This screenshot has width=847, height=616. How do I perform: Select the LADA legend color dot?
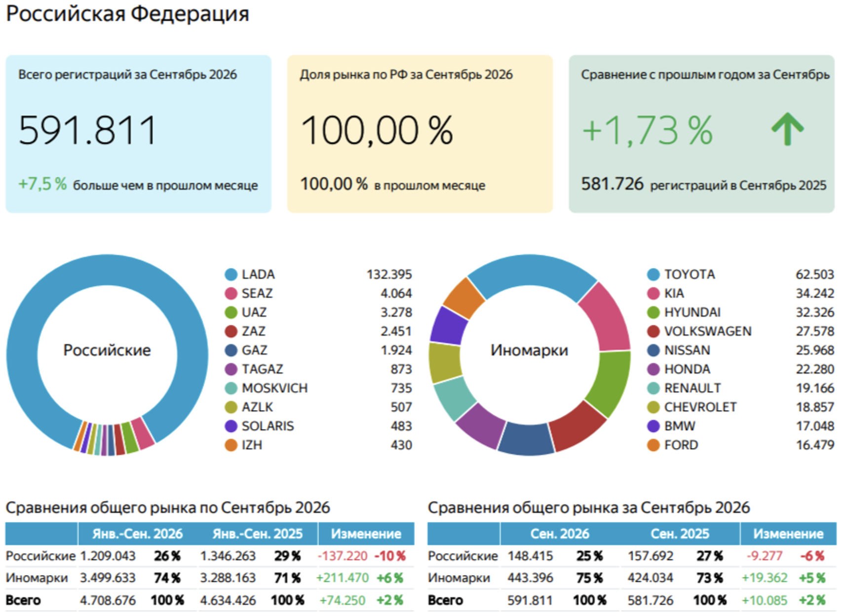coord(231,274)
